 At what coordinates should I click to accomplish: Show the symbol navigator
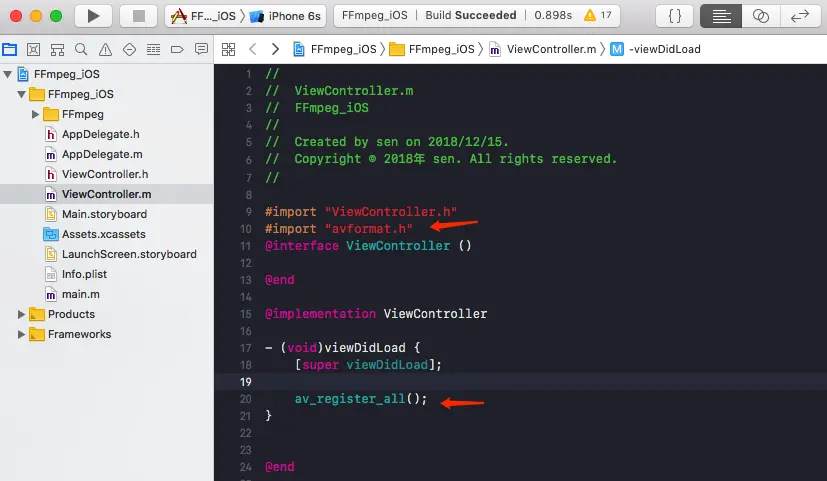[57, 50]
